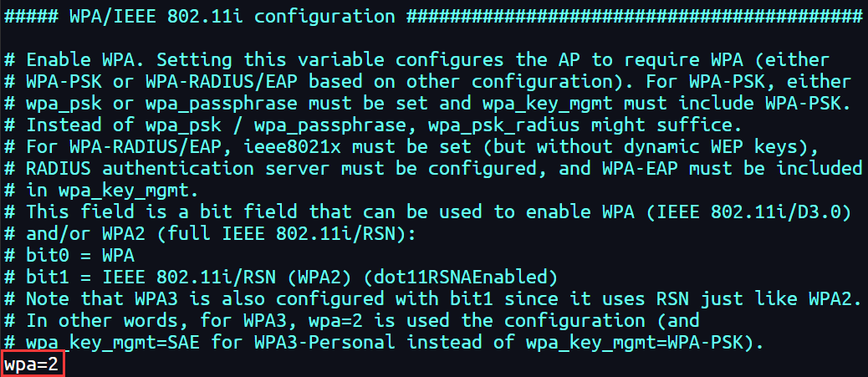The height and width of the screenshot is (377, 868).
Task: Click "wpa_key_mgmt=SAE" in the last comment line
Action: (x=112, y=344)
